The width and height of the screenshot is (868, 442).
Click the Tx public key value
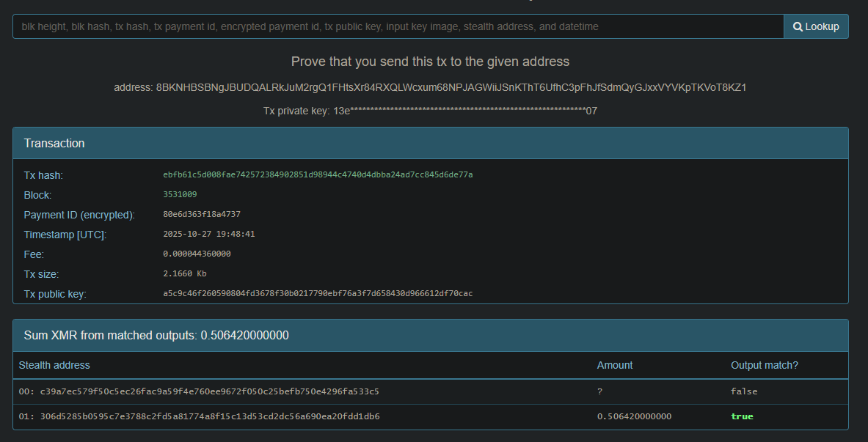pyautogui.click(x=318, y=294)
